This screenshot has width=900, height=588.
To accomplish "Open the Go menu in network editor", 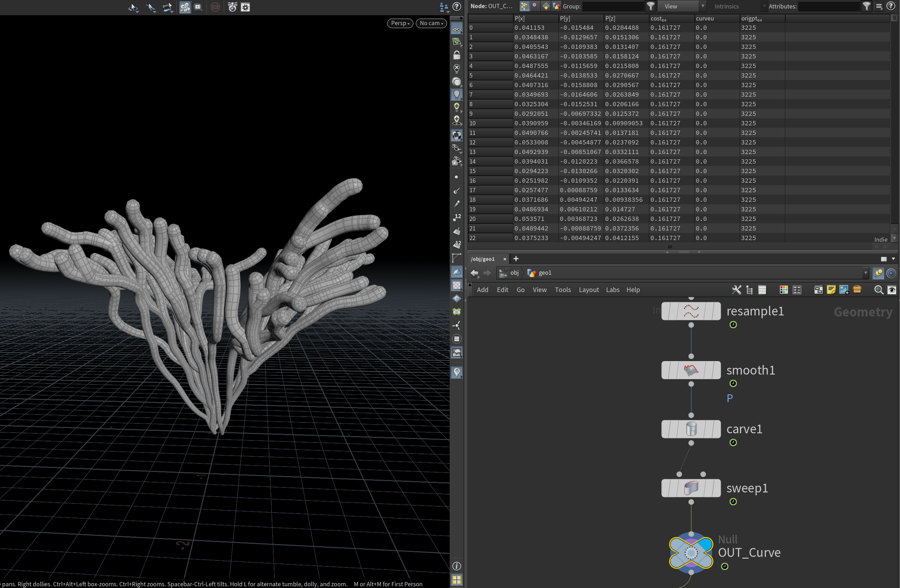I will click(x=521, y=290).
